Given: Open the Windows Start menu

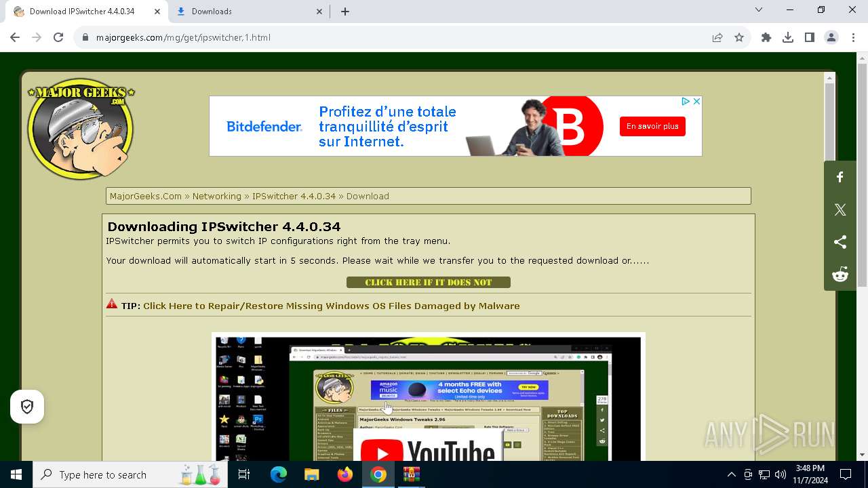Looking at the screenshot, I should coord(16,474).
